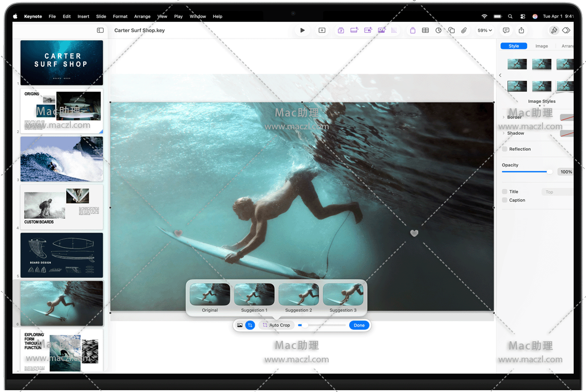Insert a table from the toolbar
This screenshot has width=586, height=392.
coord(425,31)
